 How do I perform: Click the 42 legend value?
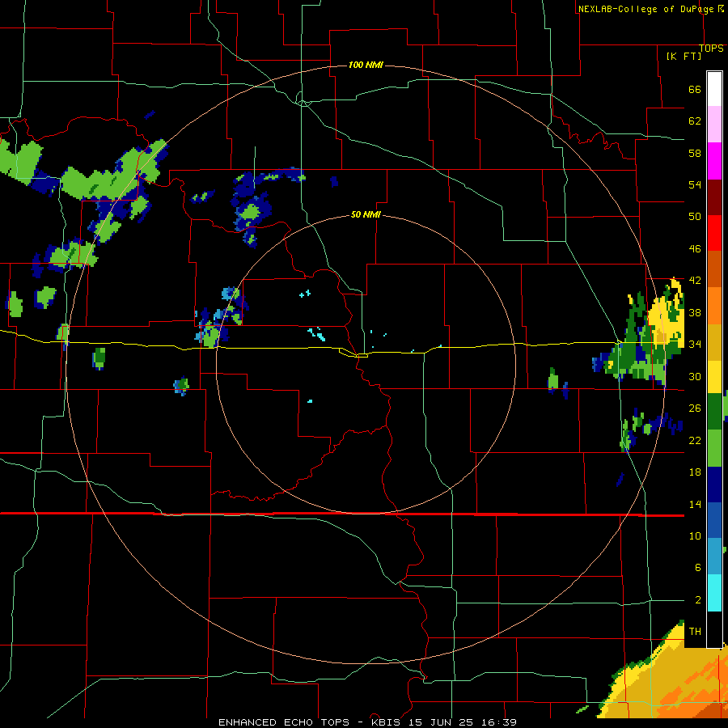[695, 281]
